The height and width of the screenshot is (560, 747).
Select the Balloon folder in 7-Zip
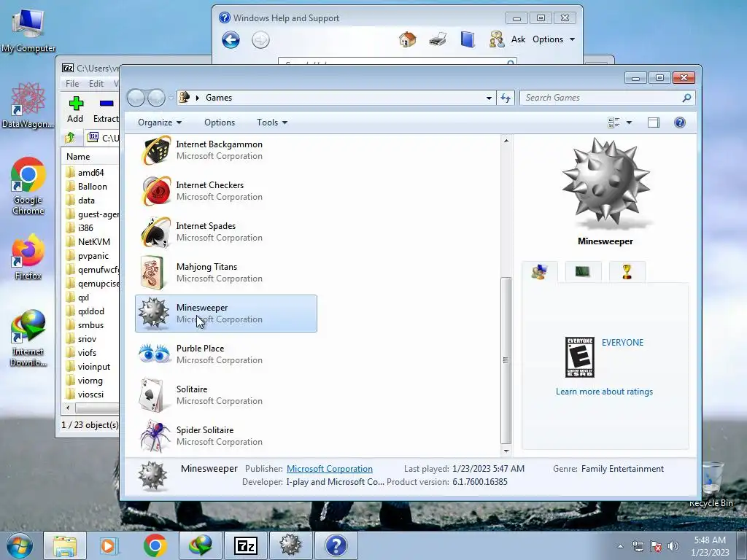click(x=90, y=187)
